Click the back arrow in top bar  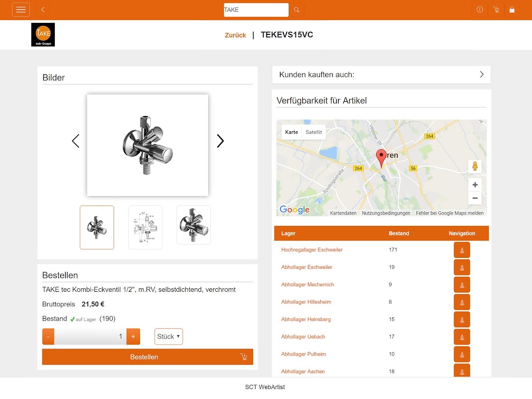(43, 9)
